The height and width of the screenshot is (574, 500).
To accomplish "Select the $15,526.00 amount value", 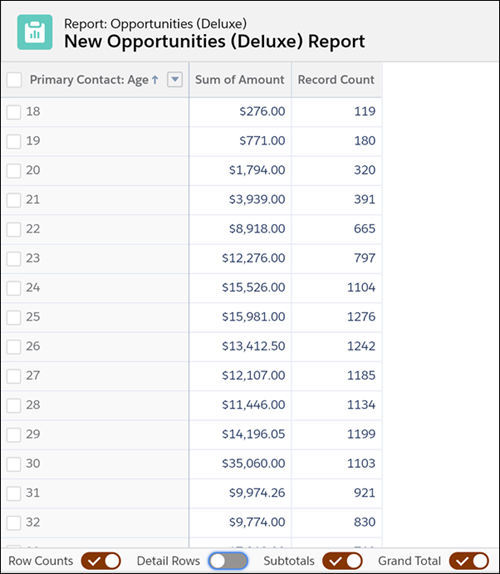I will click(x=253, y=287).
